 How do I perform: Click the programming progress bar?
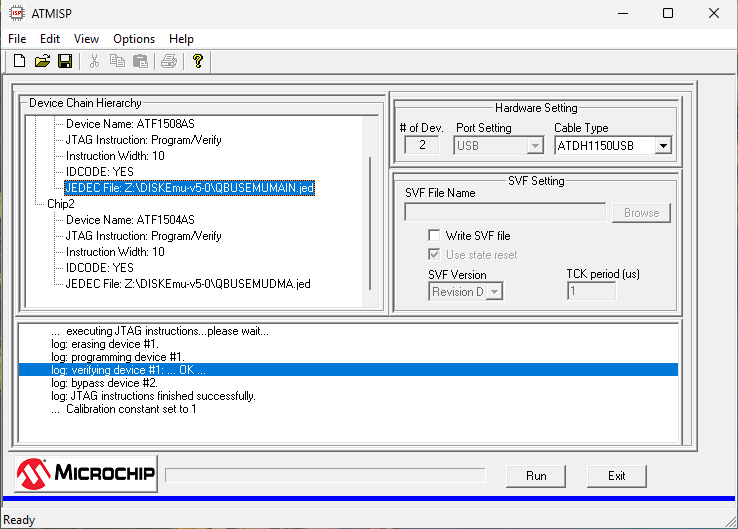point(325,475)
